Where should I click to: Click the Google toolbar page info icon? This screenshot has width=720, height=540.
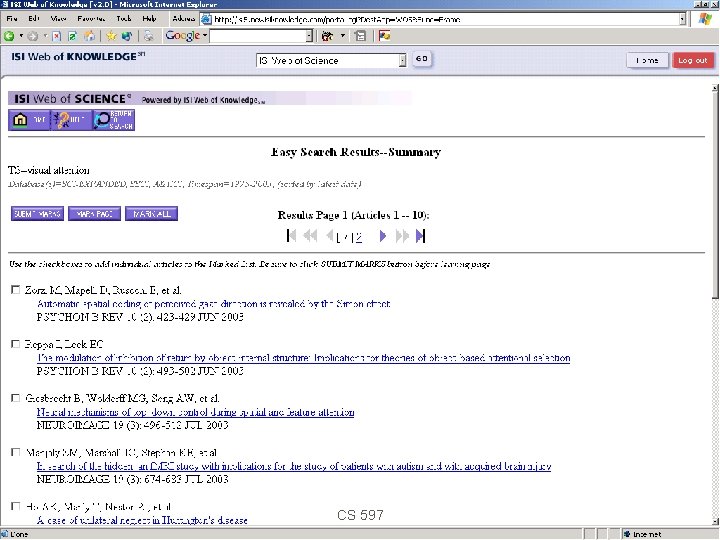(361, 36)
